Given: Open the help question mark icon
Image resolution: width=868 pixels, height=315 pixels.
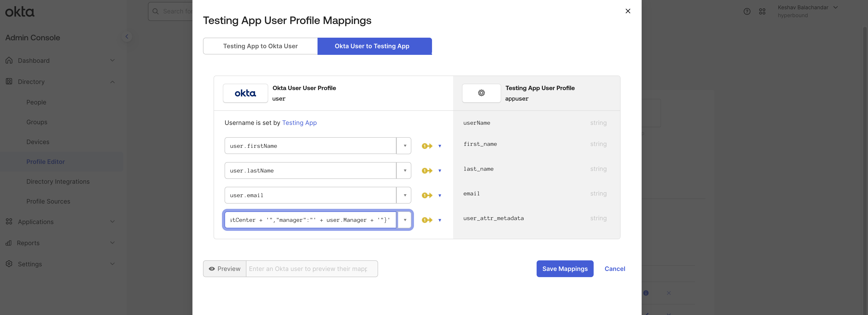Looking at the screenshot, I should [x=747, y=11].
